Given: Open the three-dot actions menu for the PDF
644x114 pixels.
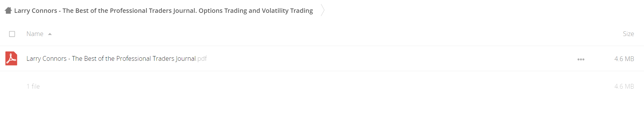Looking at the screenshot, I should pyautogui.click(x=581, y=59).
